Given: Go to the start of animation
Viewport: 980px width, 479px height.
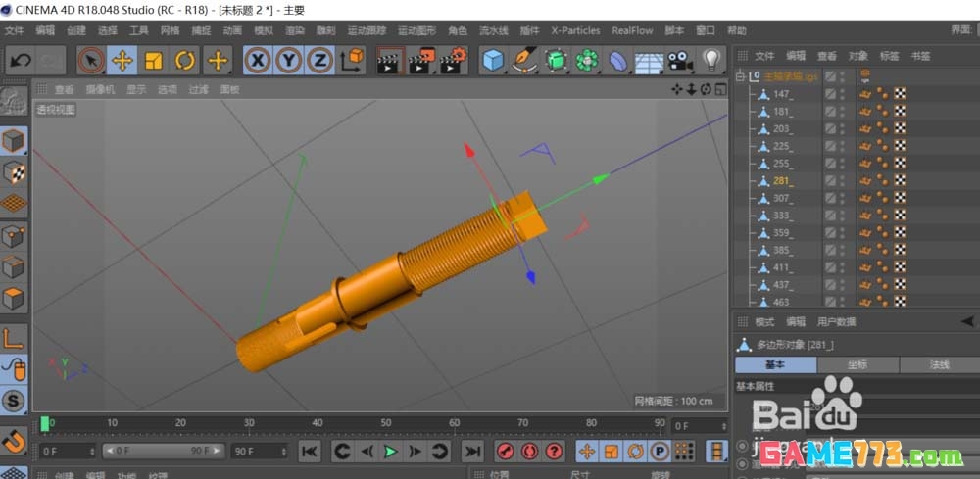Looking at the screenshot, I should click(x=310, y=451).
